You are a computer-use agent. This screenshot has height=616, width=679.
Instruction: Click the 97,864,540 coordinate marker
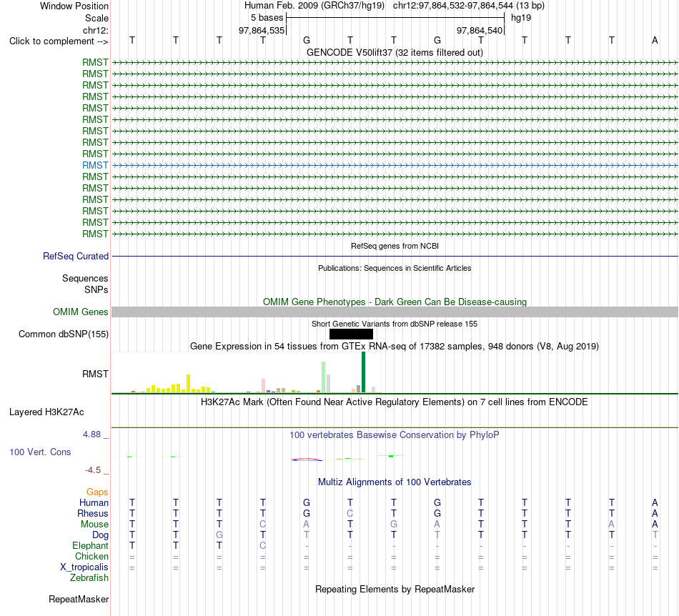[480, 30]
